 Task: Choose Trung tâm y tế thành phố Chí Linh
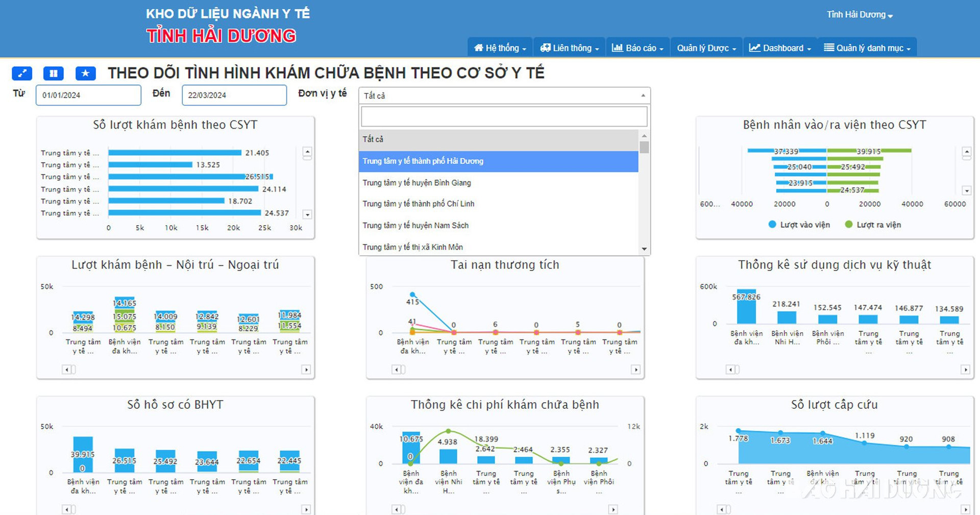[418, 204]
